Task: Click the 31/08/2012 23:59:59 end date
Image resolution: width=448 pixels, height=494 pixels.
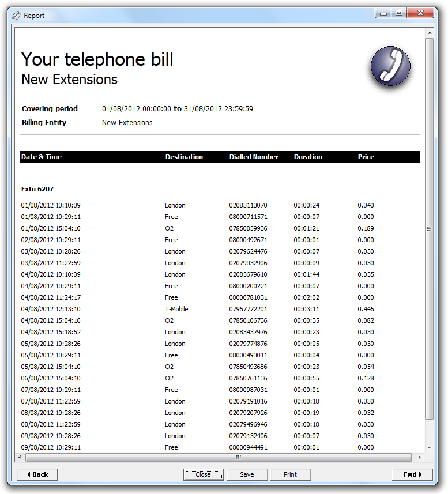Action: tap(219, 109)
